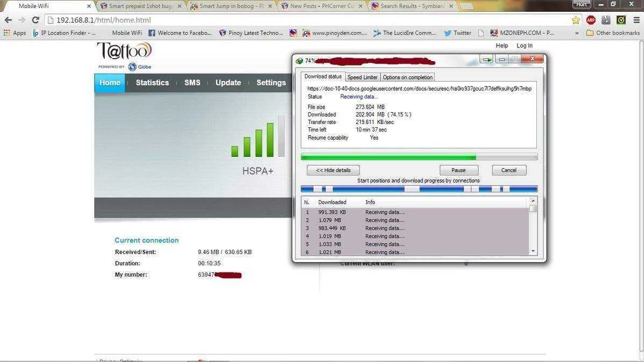Click the green download progress bar
This screenshot has height=362, width=644.
pos(419,157)
